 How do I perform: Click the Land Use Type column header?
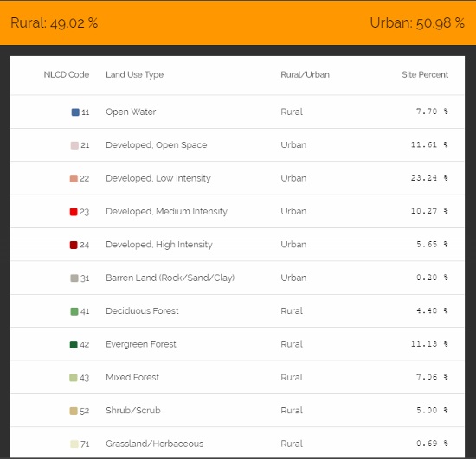click(134, 75)
